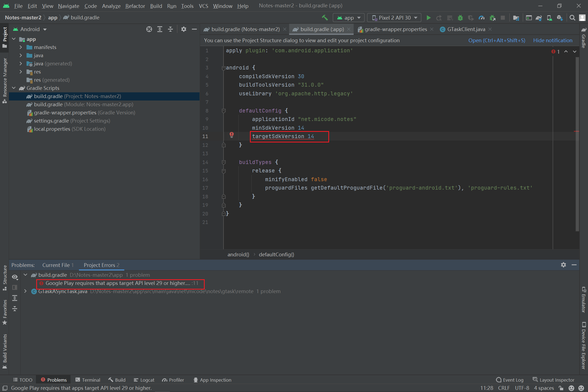Click Collapse All icon in Project panel
588x392 pixels.
[x=170, y=29]
